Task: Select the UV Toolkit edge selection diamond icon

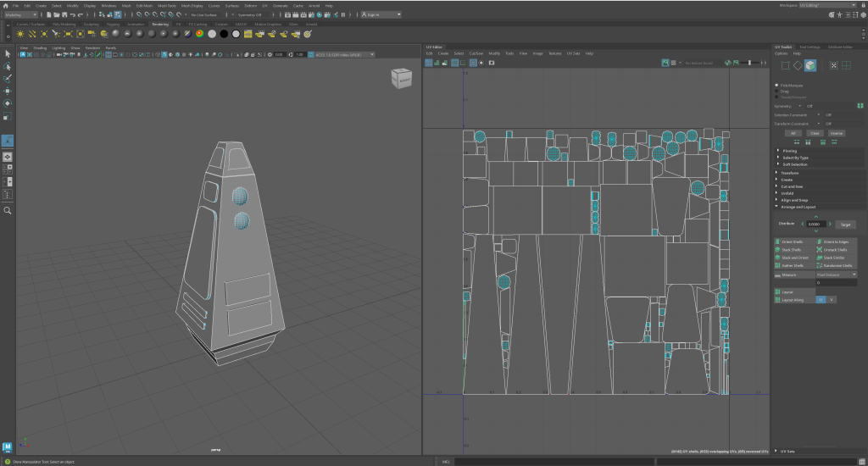Action: pos(798,66)
